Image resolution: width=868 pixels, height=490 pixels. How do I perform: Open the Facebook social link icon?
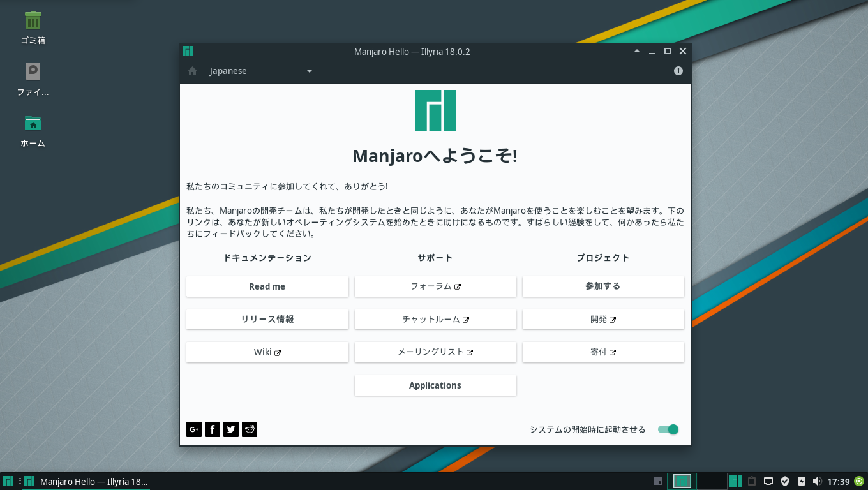(x=213, y=429)
